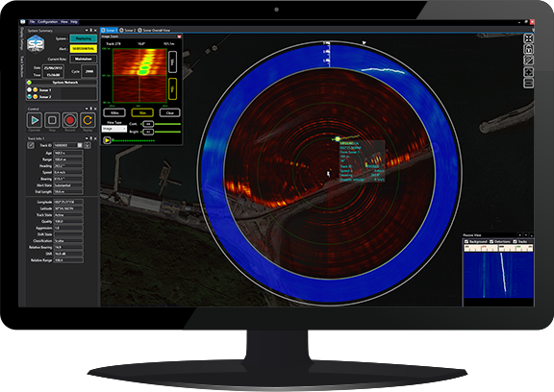Click the 100m range button in Image Zoom
The width and height of the screenshot is (554, 392).
tap(114, 113)
